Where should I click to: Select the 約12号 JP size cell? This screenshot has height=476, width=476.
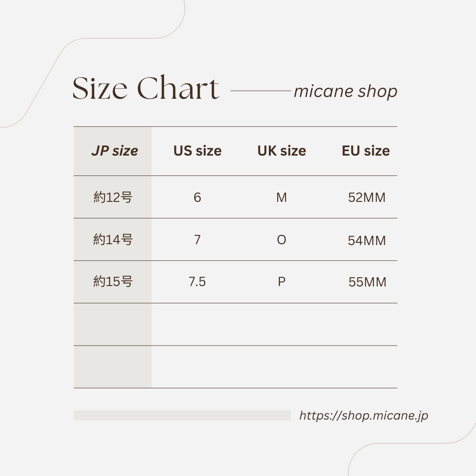coord(113,197)
